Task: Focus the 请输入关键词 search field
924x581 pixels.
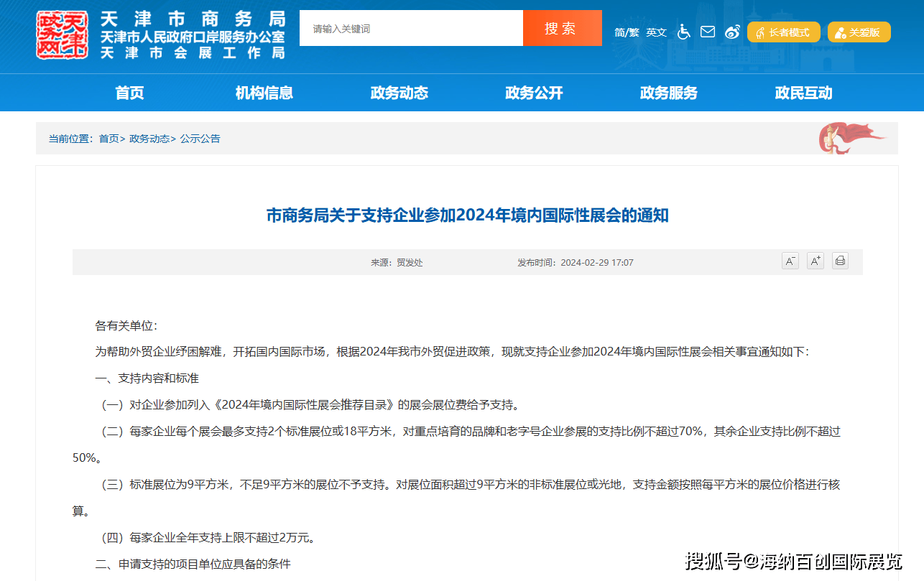Action: (x=411, y=29)
